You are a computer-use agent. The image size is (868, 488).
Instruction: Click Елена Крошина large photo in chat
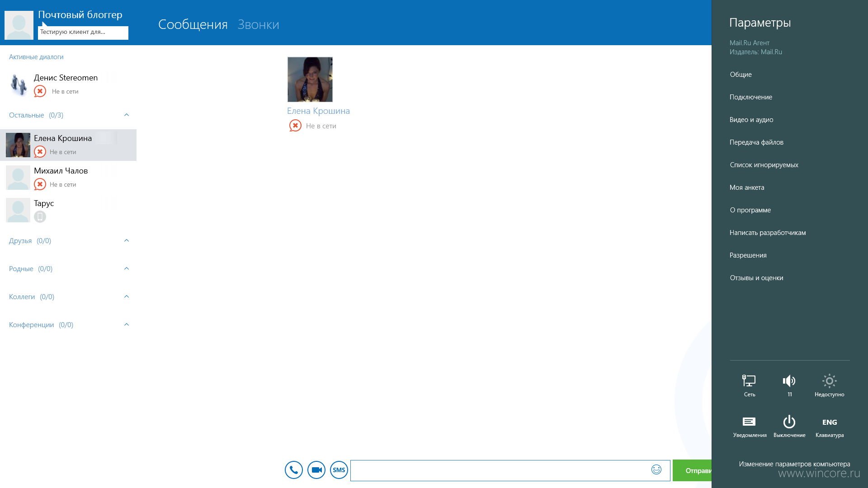[310, 80]
